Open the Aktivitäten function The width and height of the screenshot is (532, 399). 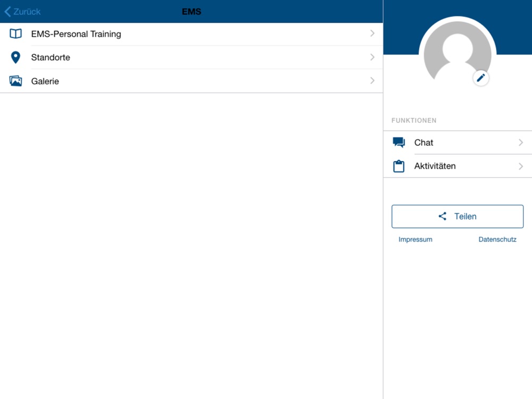[x=458, y=166]
